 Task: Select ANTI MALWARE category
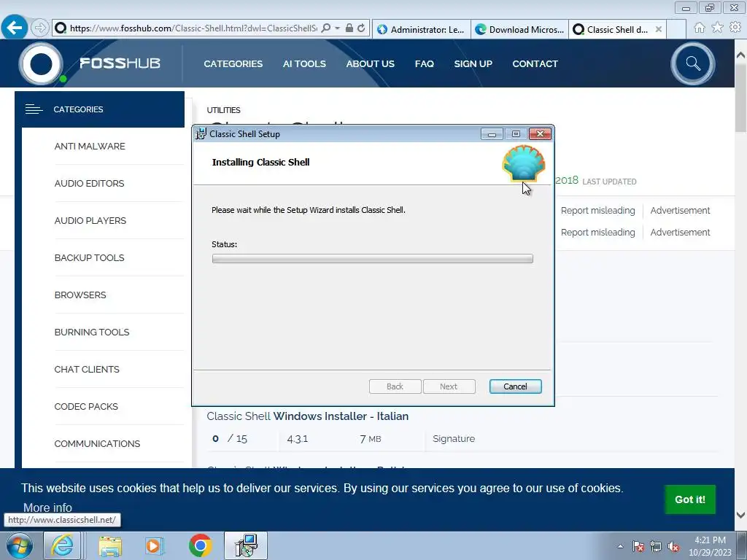tap(90, 146)
